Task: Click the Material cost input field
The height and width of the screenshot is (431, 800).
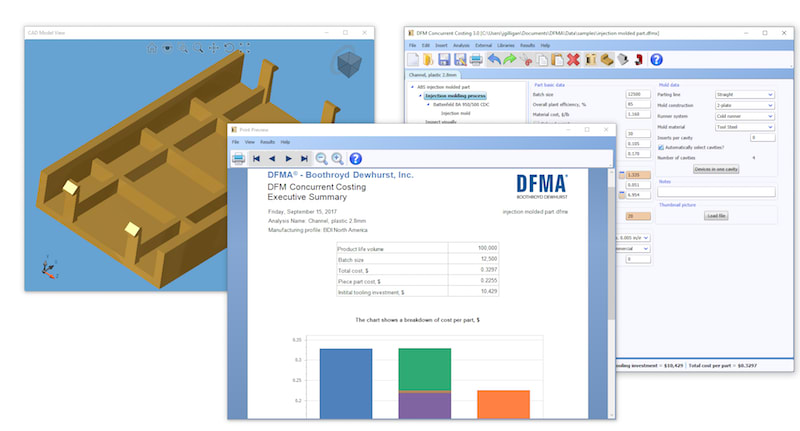Action: click(x=638, y=114)
